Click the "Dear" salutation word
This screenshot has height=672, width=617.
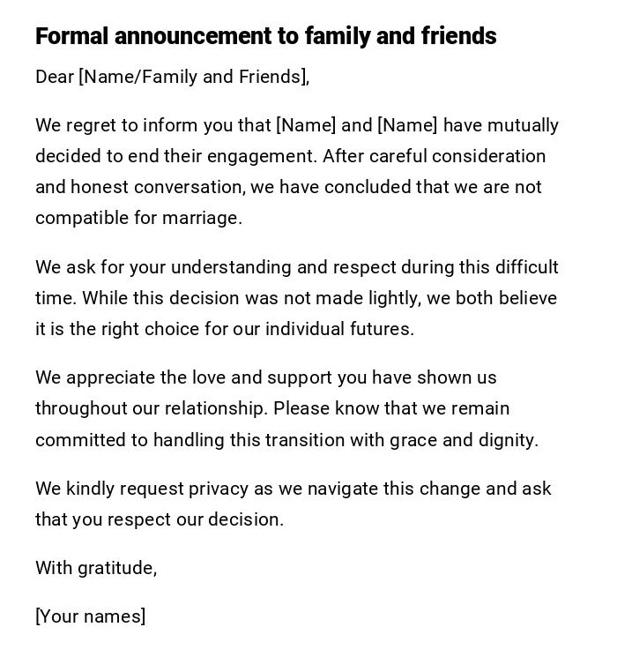pos(55,77)
